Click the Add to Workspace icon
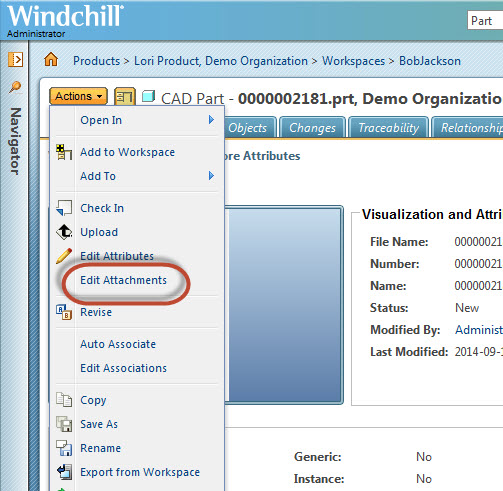 (x=64, y=152)
